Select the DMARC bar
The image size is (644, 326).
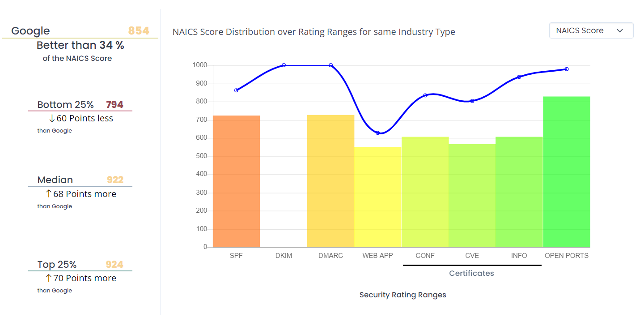click(330, 179)
